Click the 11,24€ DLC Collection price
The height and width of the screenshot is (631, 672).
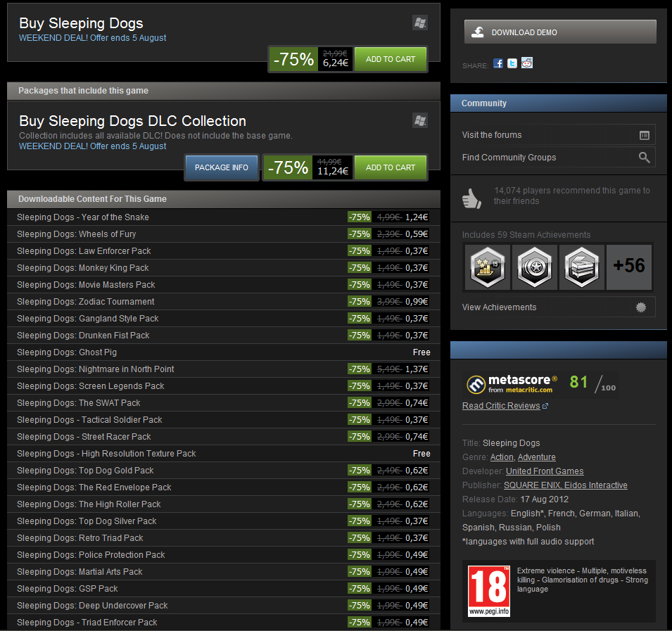[333, 172]
